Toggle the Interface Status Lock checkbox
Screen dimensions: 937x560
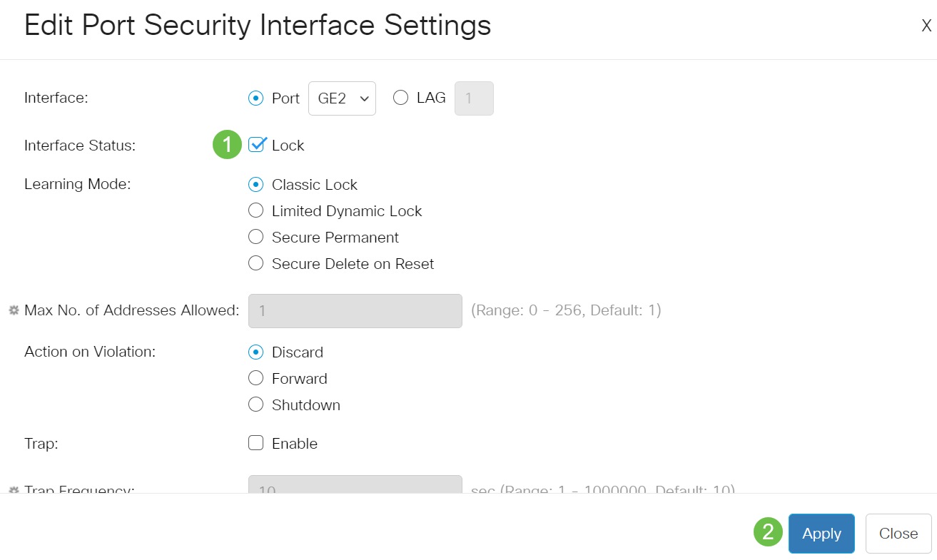point(256,145)
